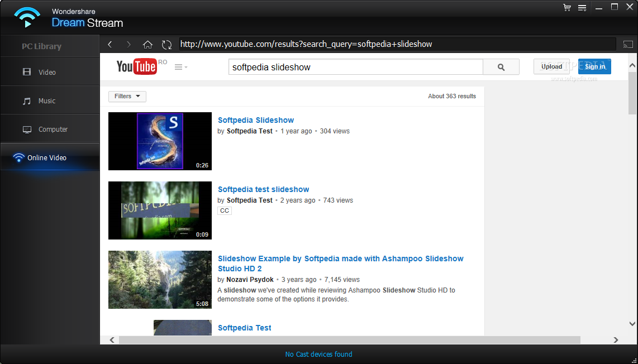Screen dimensions: 638x364
Task: Expand the Filters dropdown
Action: [127, 97]
